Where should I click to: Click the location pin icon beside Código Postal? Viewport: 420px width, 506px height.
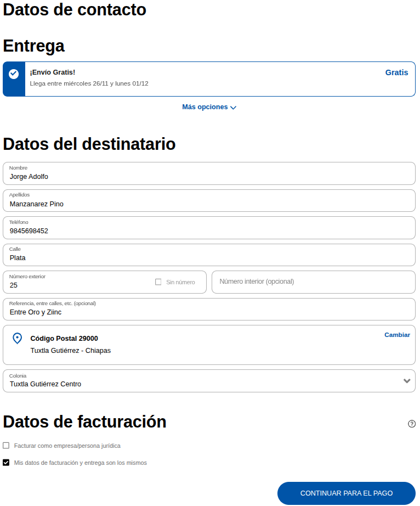pyautogui.click(x=17, y=339)
